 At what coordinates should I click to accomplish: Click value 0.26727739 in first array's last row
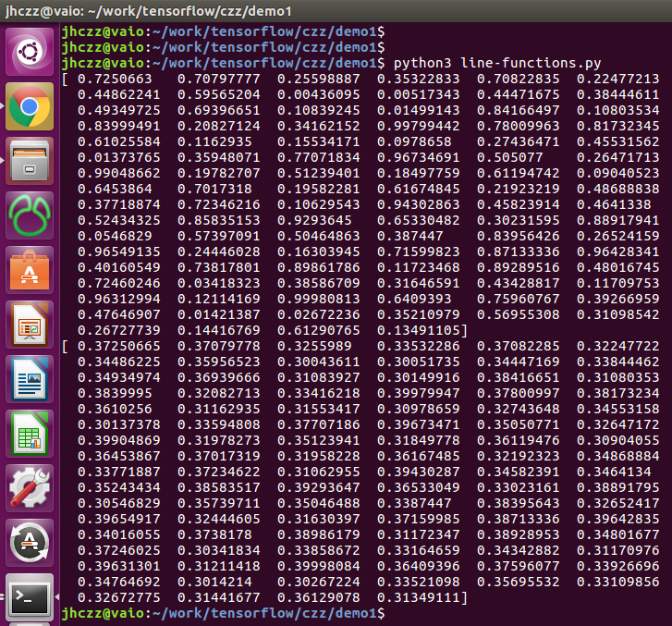pyautogui.click(x=119, y=331)
